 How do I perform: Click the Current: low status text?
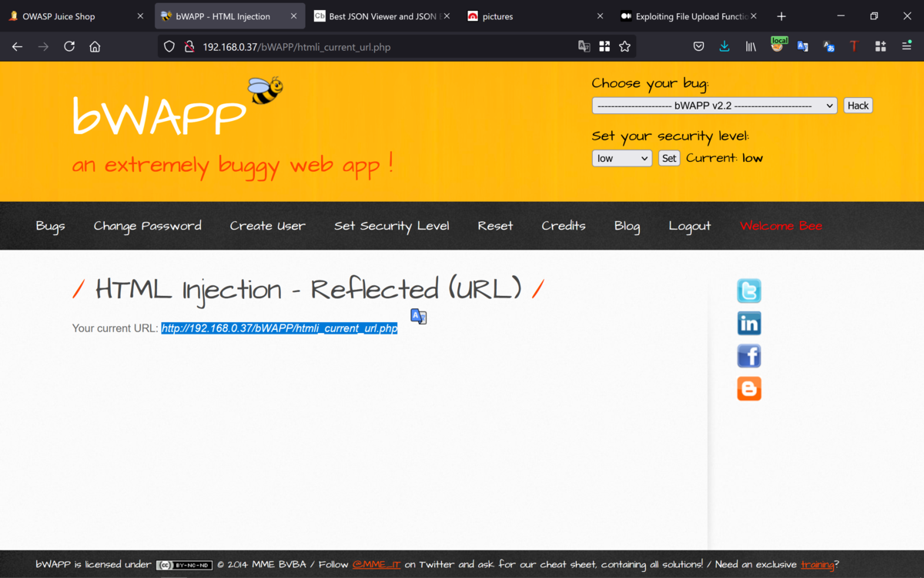pyautogui.click(x=725, y=158)
